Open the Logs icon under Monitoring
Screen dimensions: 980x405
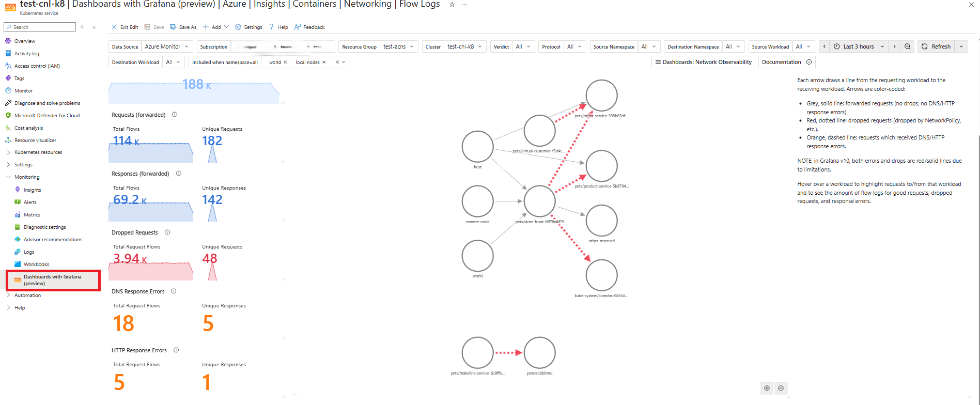[x=18, y=252]
